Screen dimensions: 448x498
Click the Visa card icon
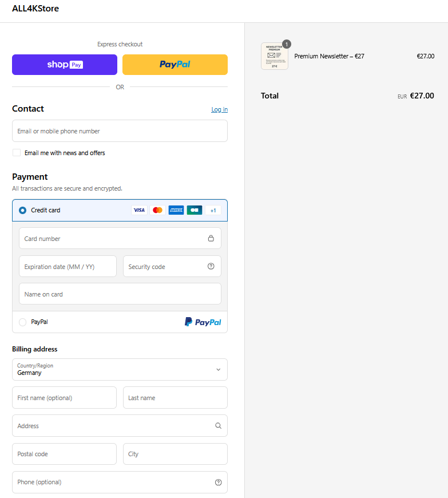point(139,210)
